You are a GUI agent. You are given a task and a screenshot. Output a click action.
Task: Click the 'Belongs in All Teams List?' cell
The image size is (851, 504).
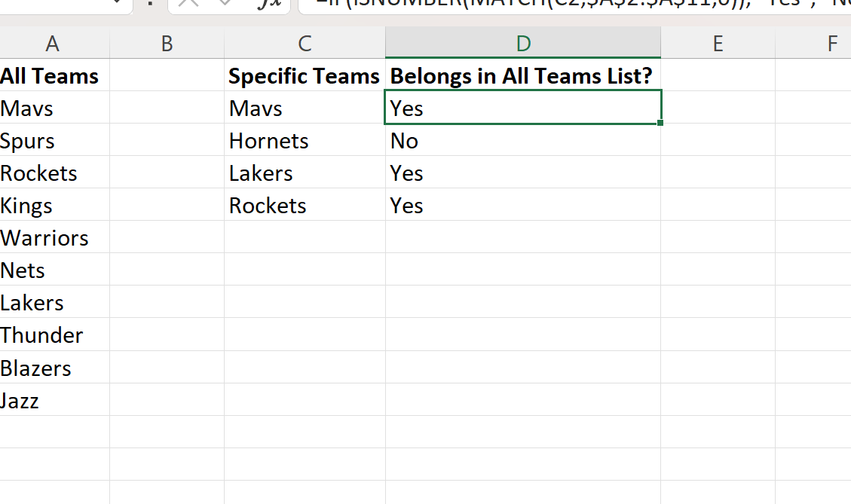click(x=522, y=76)
